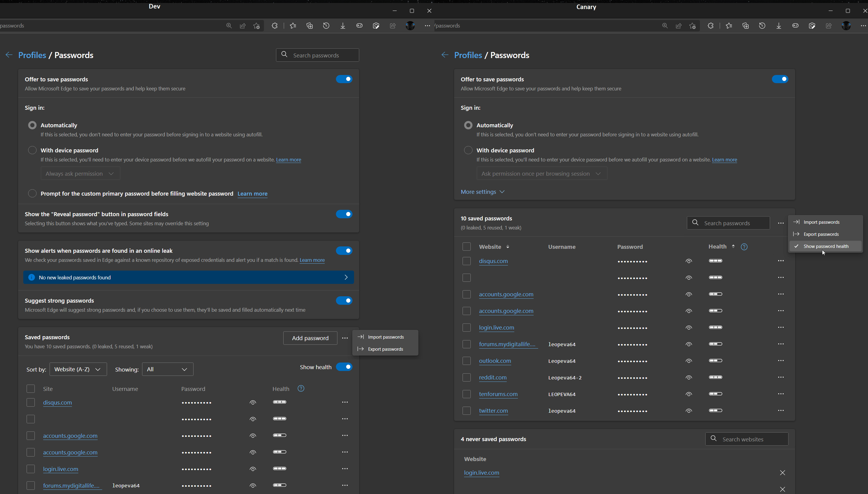
Task: Remove login.live.com from never saved list
Action: coord(782,473)
